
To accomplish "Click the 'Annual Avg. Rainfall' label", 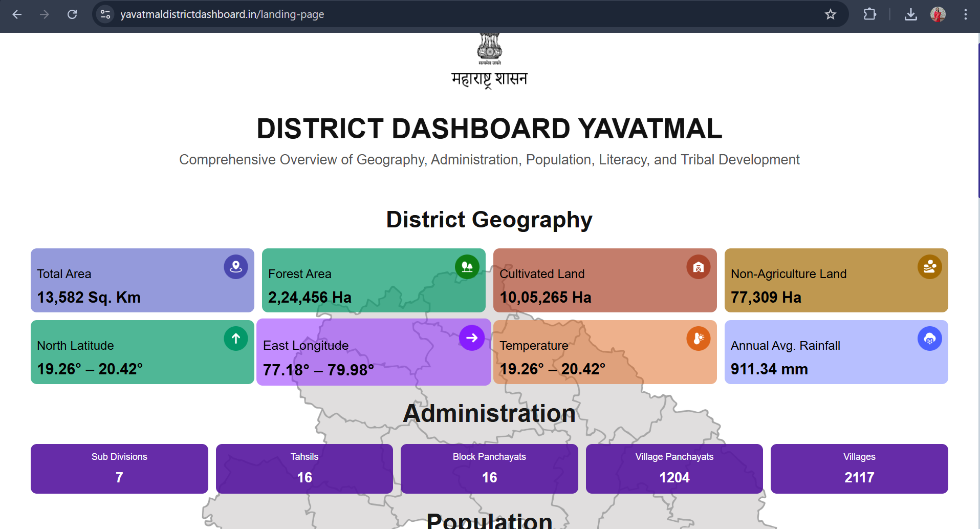I will coord(786,346).
